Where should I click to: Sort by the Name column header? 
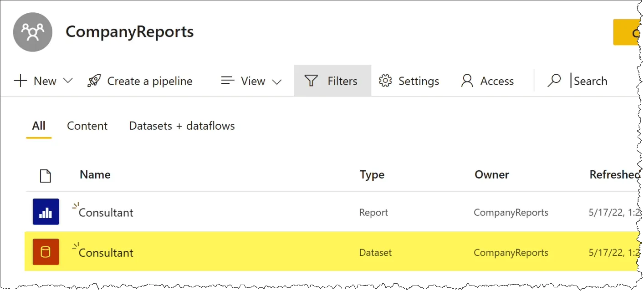tap(95, 175)
